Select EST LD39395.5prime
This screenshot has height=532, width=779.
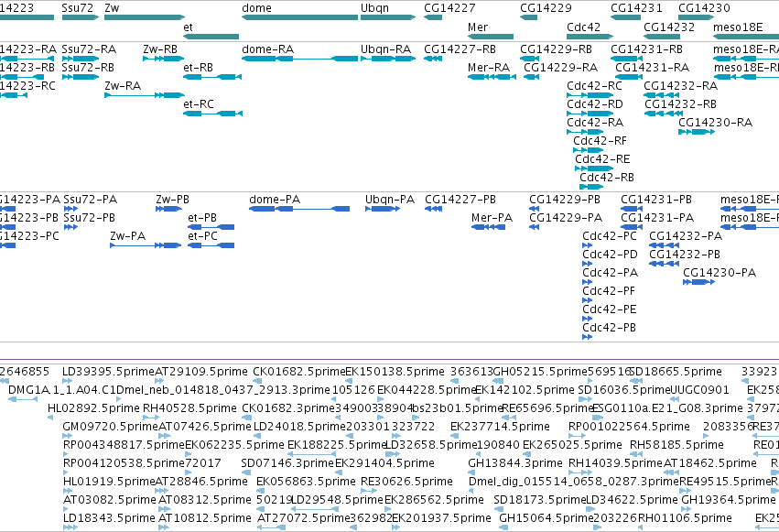click(109, 372)
